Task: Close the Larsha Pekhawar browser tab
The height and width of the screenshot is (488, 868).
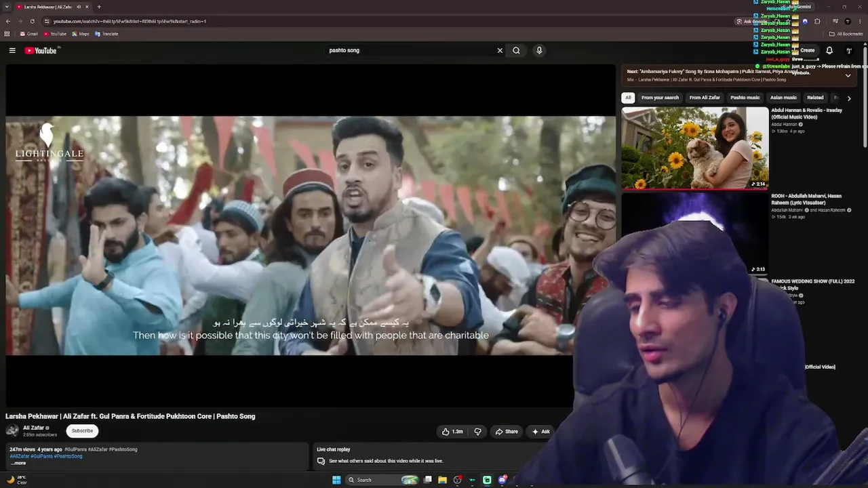Action: (87, 7)
